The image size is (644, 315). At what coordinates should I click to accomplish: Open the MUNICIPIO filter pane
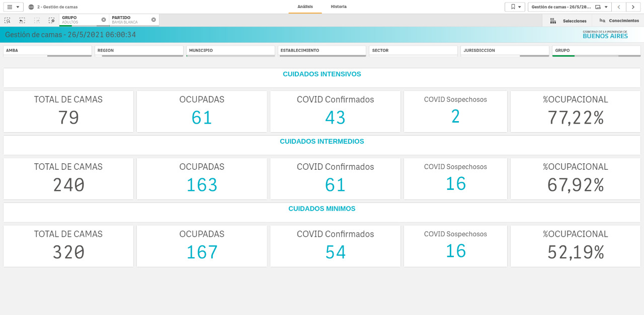[230, 51]
